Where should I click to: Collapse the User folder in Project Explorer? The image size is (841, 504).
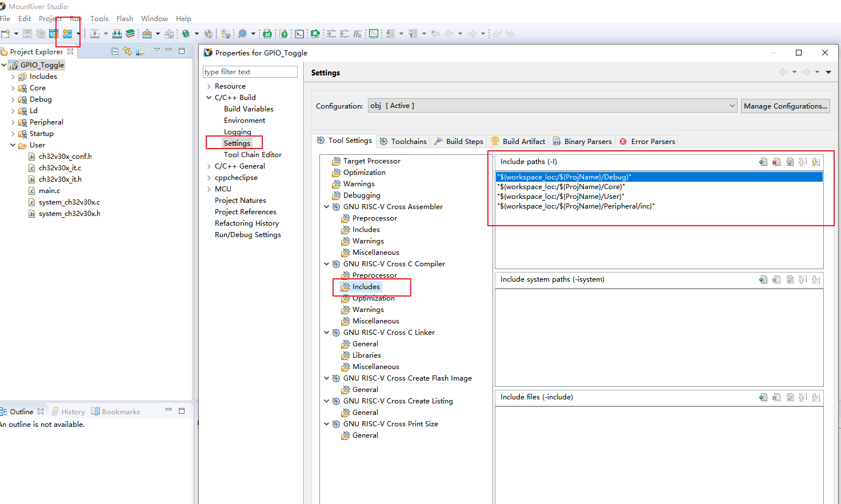pos(13,145)
